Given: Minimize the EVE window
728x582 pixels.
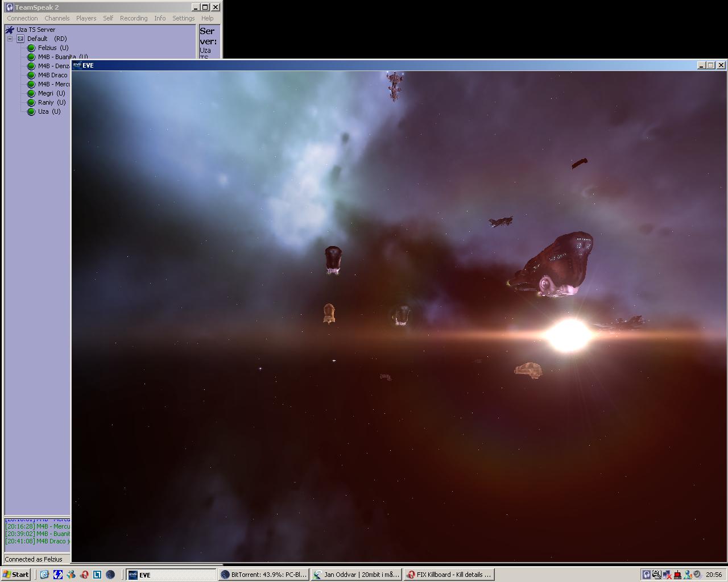Looking at the screenshot, I should pyautogui.click(x=702, y=65).
